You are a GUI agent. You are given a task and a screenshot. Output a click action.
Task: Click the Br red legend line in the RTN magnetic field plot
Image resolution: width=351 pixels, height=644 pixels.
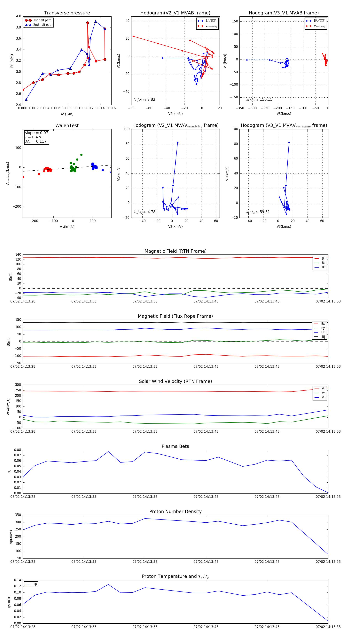pos(317,259)
